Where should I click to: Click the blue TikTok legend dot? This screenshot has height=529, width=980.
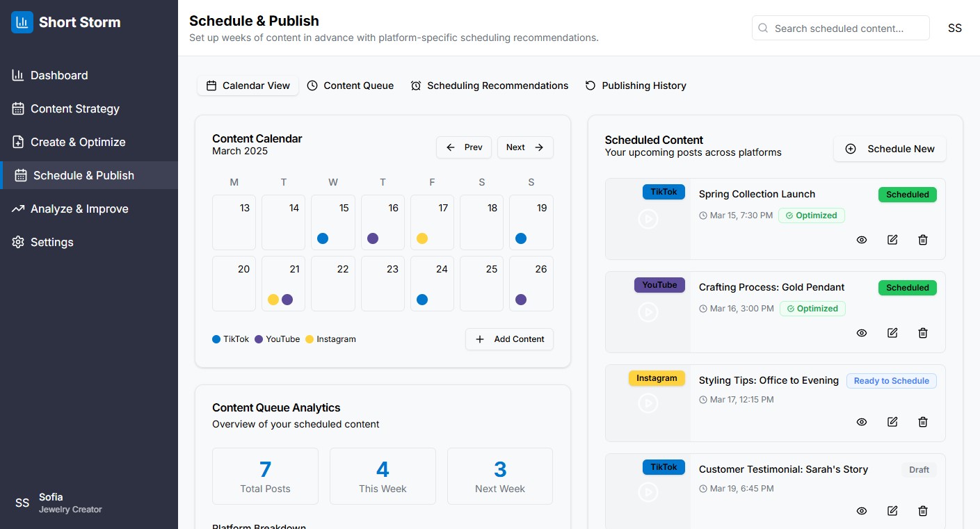tap(216, 339)
